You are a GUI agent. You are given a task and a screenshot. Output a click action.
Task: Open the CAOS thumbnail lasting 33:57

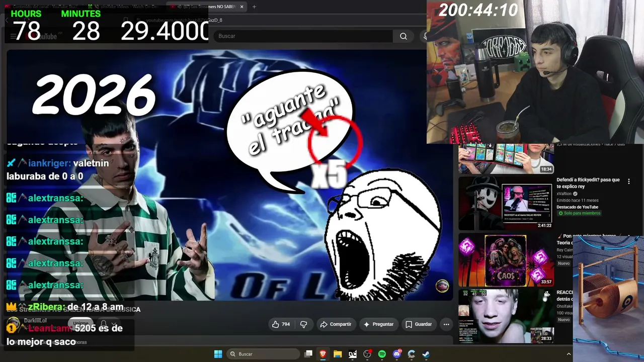click(506, 260)
